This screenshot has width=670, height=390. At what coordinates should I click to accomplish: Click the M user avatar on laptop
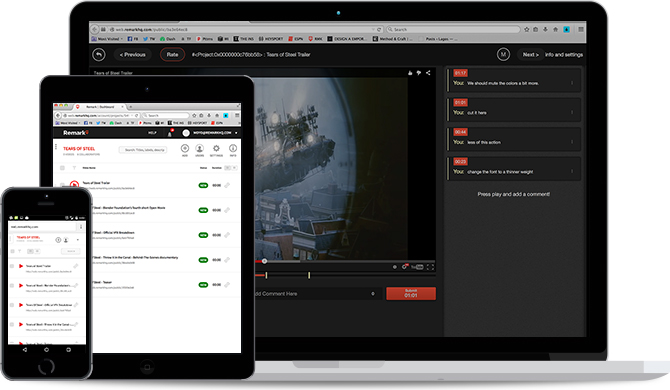(x=503, y=54)
